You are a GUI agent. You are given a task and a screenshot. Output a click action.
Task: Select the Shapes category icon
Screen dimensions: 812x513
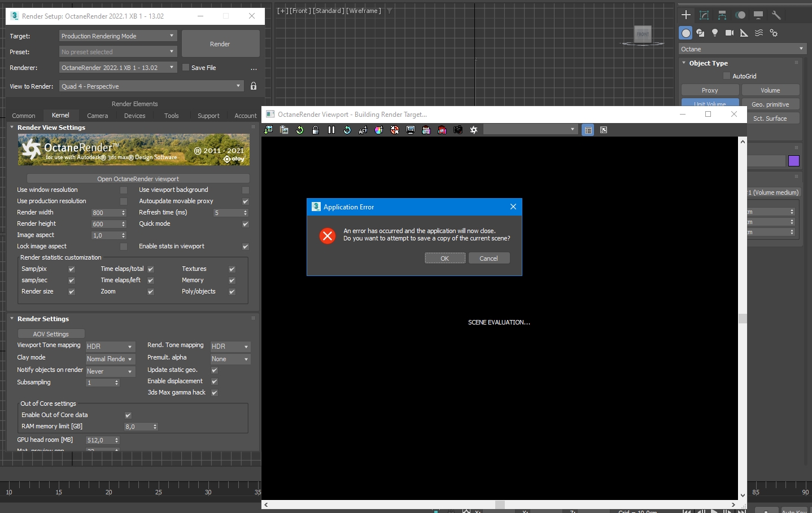click(701, 33)
